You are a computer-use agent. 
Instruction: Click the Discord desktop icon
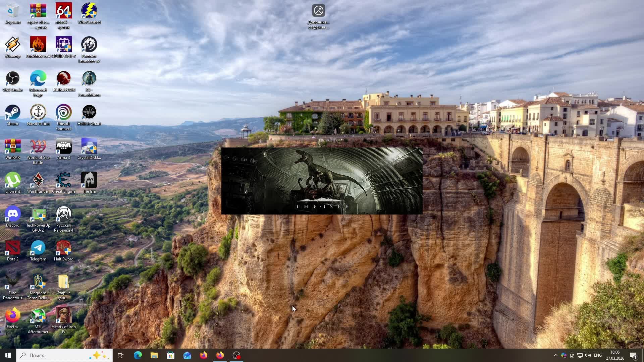12,214
